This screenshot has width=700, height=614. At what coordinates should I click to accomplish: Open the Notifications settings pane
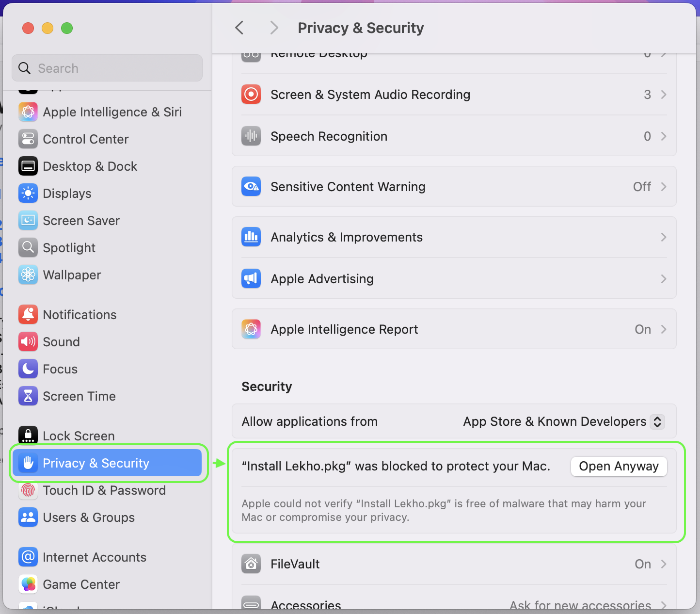click(x=107, y=315)
